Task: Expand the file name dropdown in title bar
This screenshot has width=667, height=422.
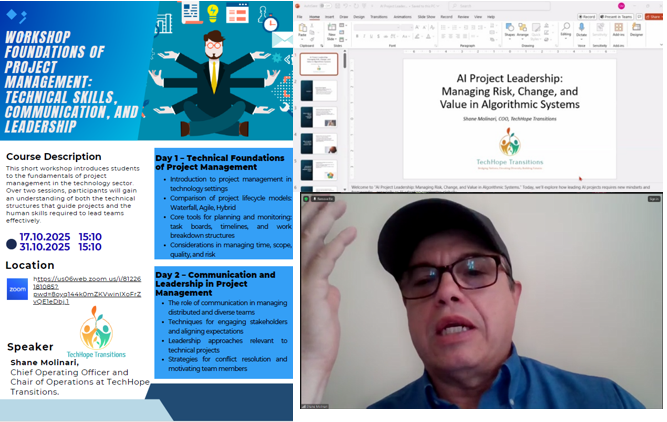Action: click(x=436, y=6)
